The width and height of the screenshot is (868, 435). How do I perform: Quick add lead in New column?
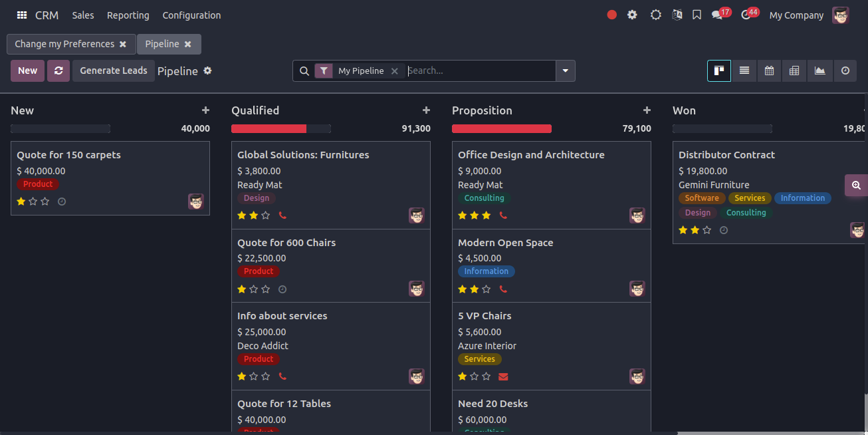(x=205, y=110)
